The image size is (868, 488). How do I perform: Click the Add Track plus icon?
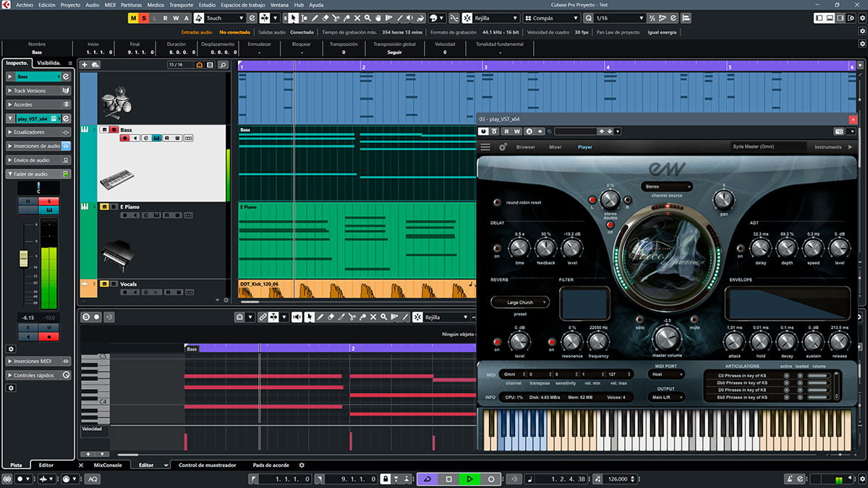(x=85, y=65)
